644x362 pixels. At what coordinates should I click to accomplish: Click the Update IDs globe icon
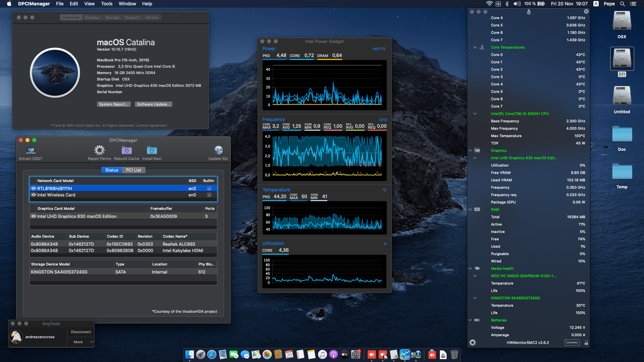click(218, 150)
